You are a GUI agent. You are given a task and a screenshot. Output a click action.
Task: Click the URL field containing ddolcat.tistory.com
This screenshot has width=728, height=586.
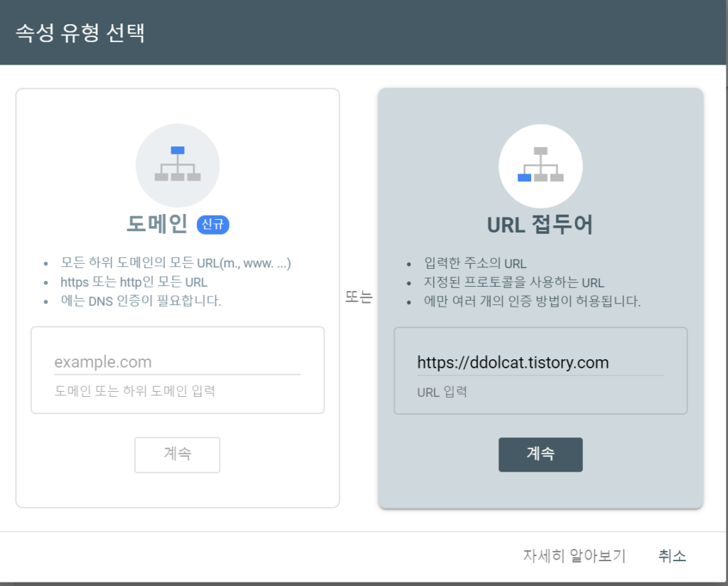pos(540,363)
